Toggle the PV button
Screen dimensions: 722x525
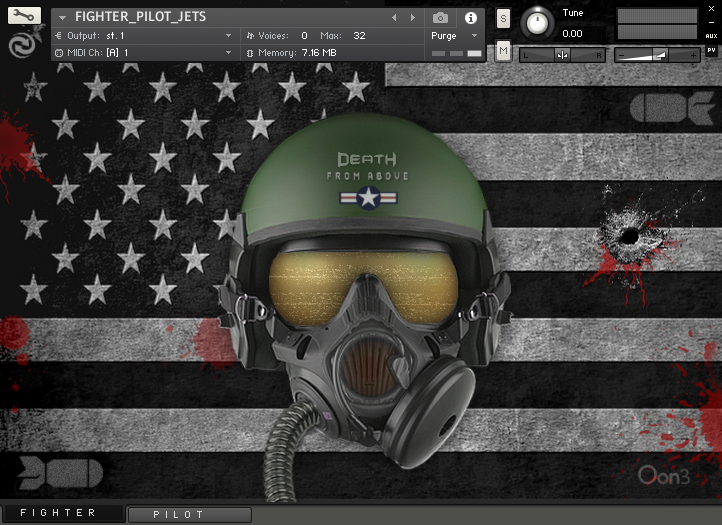click(x=711, y=50)
